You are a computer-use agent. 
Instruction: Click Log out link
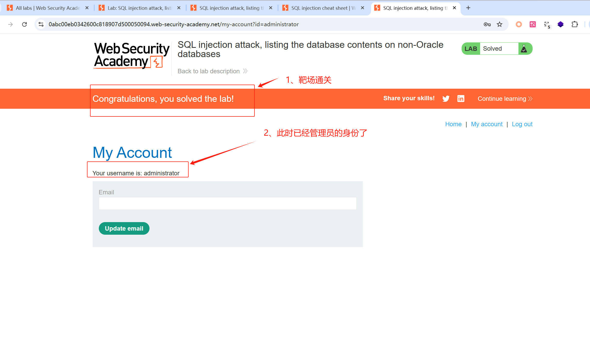pos(522,124)
